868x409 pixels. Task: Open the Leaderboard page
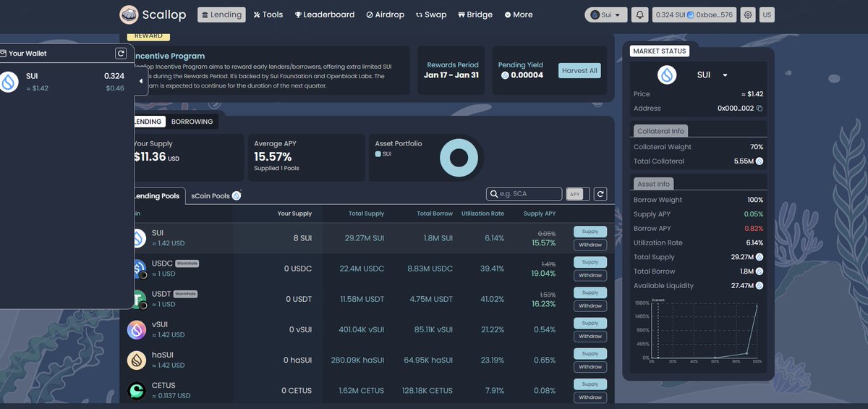(325, 14)
